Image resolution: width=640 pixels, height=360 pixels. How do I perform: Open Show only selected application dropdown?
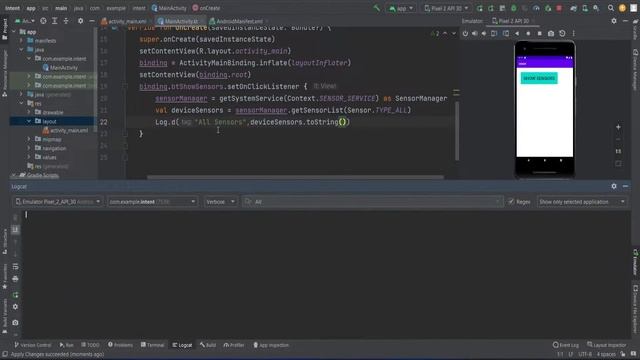point(582,202)
